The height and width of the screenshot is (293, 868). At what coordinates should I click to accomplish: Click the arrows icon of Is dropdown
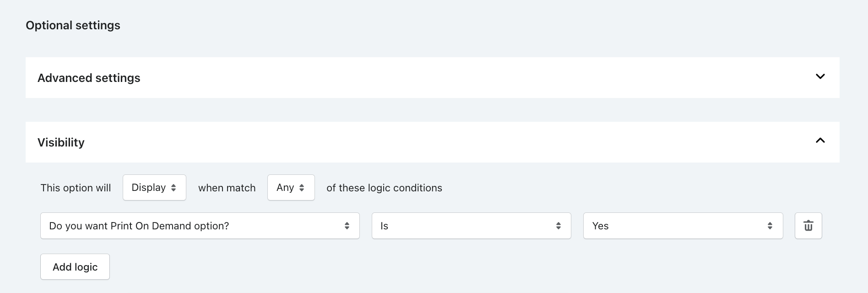click(559, 226)
